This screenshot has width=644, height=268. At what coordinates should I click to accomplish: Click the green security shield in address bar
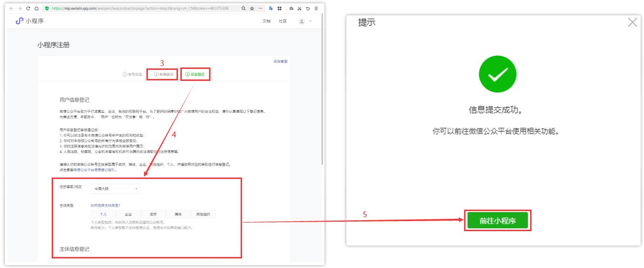(46, 9)
